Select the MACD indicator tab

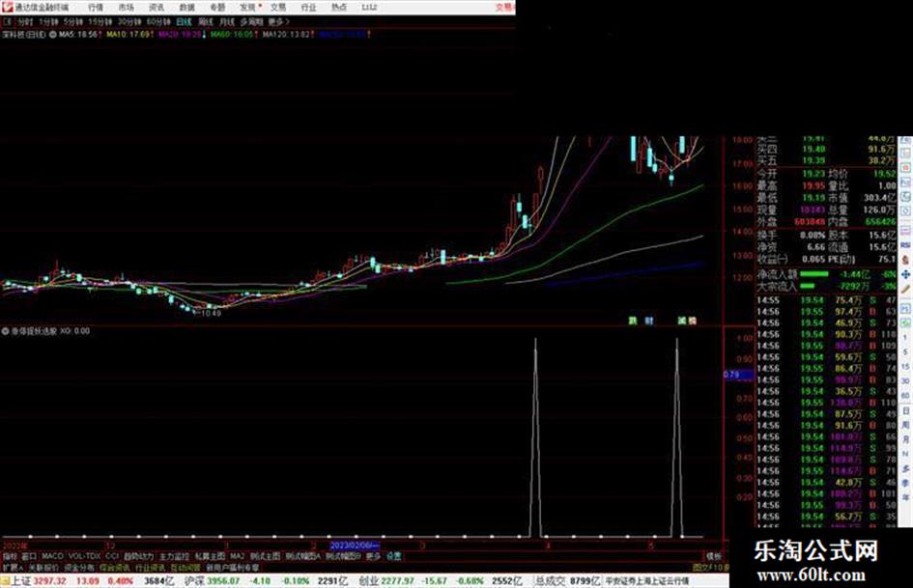52,556
